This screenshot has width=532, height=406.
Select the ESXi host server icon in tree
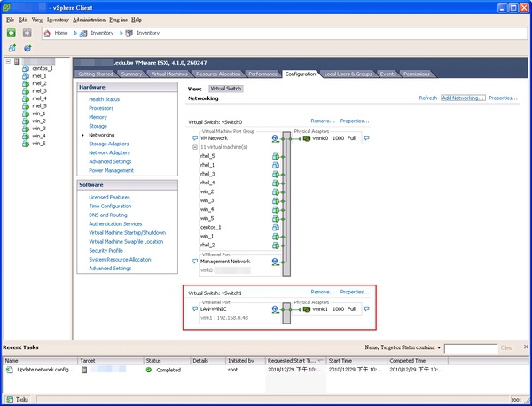pyautogui.click(x=17, y=61)
